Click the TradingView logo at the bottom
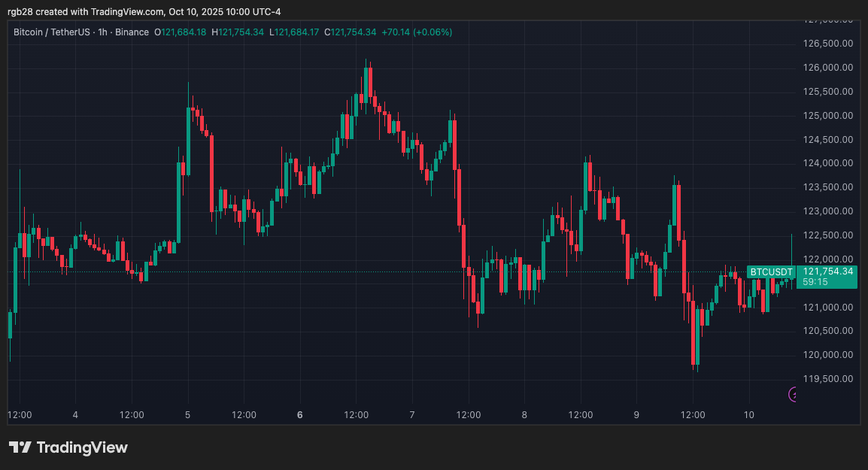The width and height of the screenshot is (868, 470). point(68,447)
